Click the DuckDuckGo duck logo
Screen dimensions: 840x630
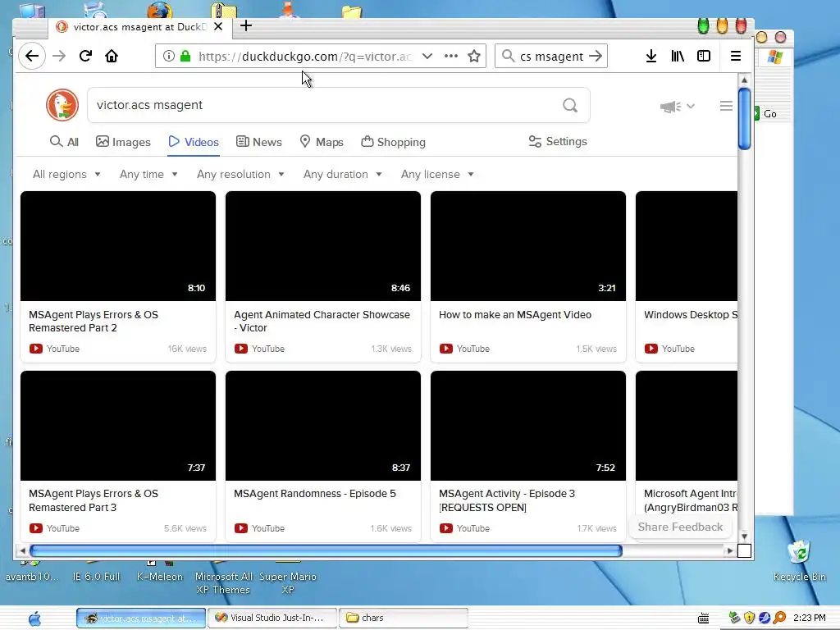tap(62, 105)
